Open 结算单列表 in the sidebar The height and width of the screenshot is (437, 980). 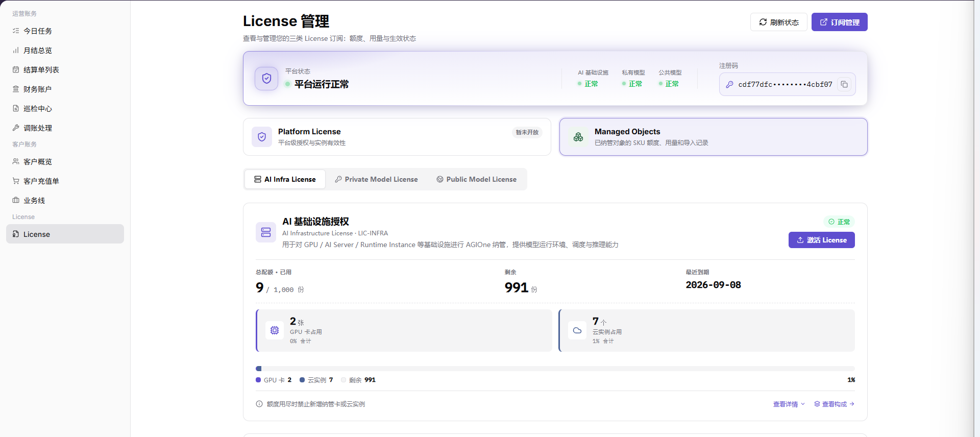click(65, 70)
